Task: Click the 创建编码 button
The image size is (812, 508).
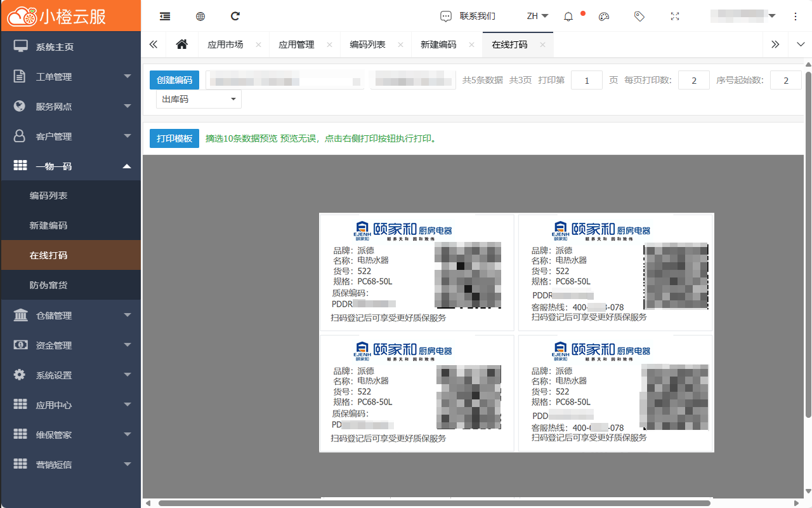Action: pyautogui.click(x=174, y=80)
